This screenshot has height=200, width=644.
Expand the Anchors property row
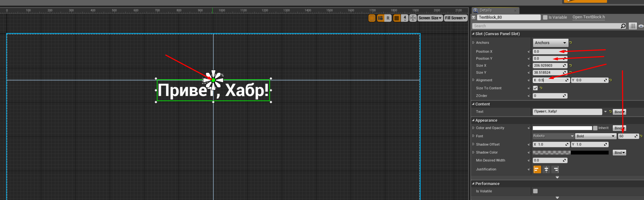pos(473,43)
